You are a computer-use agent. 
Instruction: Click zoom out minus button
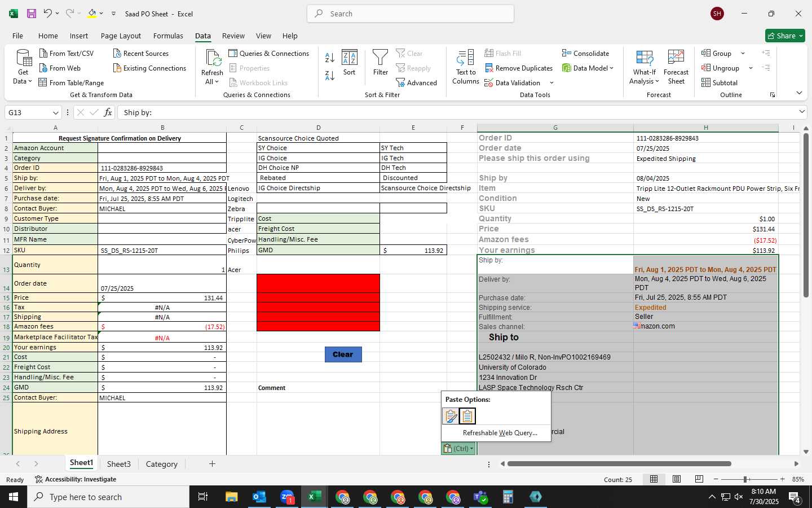coord(716,479)
